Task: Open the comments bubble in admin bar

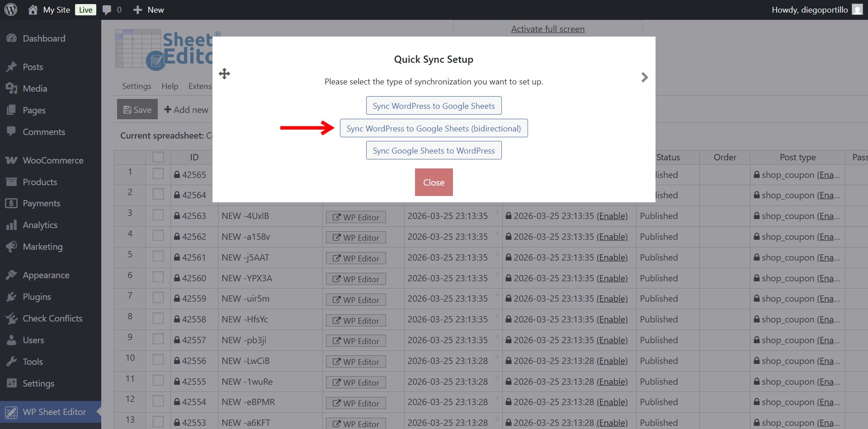Action: point(107,10)
